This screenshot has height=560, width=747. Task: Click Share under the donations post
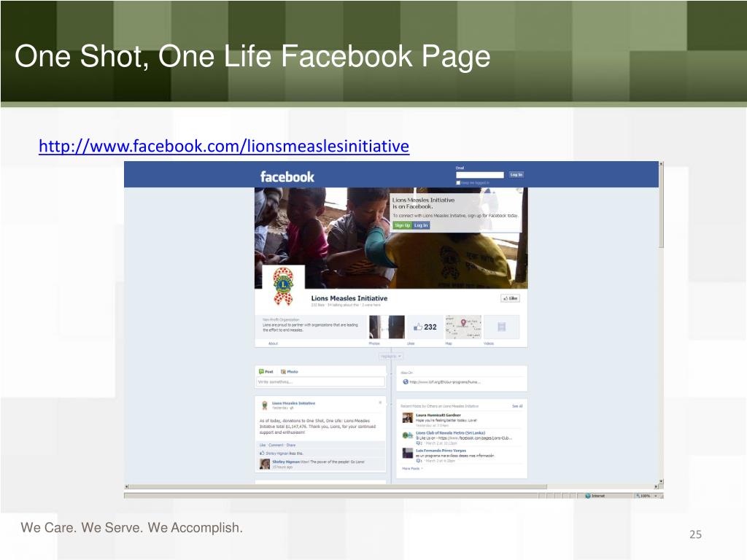click(291, 446)
